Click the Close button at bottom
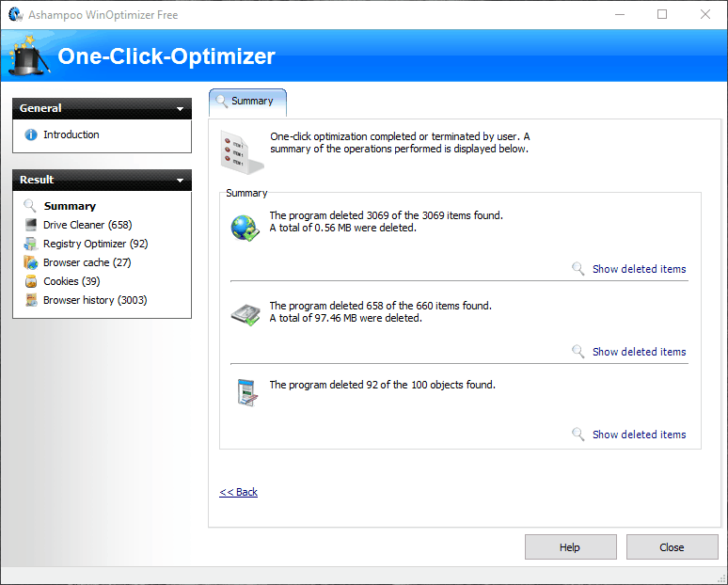Image resolution: width=728 pixels, height=585 pixels. pyautogui.click(x=672, y=547)
